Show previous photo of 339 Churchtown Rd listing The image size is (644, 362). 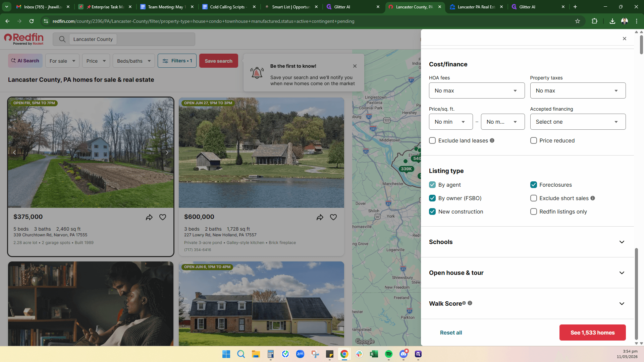click(x=14, y=153)
